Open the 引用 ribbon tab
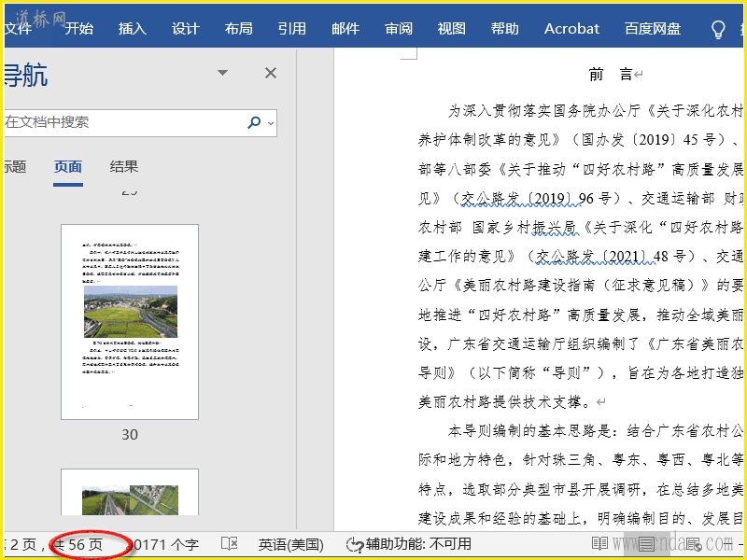This screenshot has height=560, width=747. tap(292, 29)
